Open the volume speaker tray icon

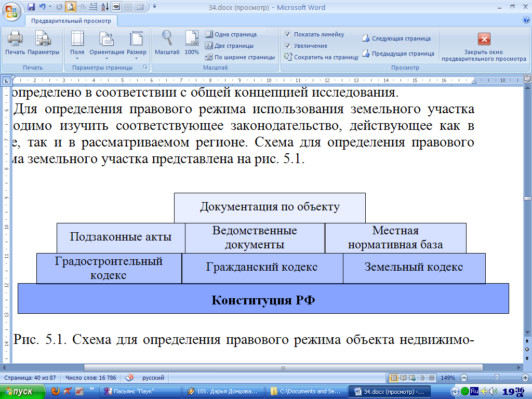pyautogui.click(x=494, y=391)
